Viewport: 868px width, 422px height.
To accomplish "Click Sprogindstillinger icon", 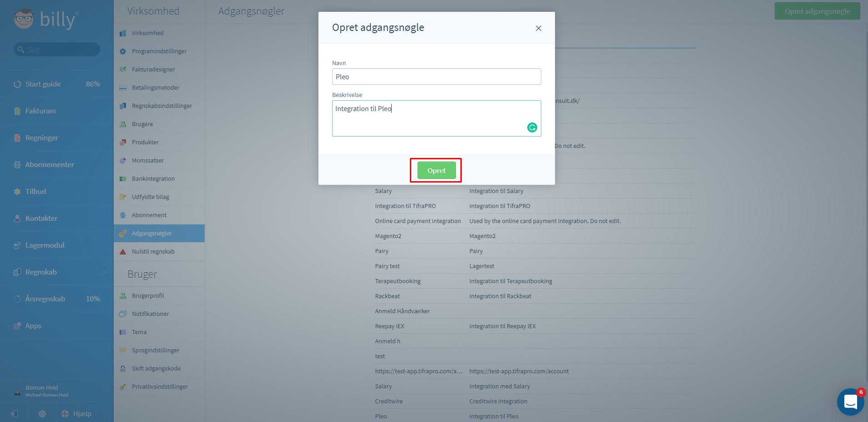I will coord(123,351).
